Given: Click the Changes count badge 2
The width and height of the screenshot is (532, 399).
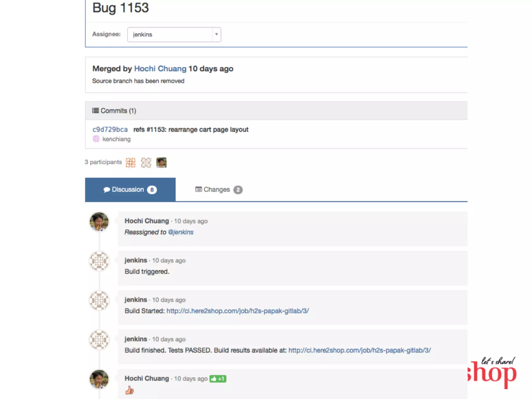Looking at the screenshot, I should pyautogui.click(x=238, y=190).
